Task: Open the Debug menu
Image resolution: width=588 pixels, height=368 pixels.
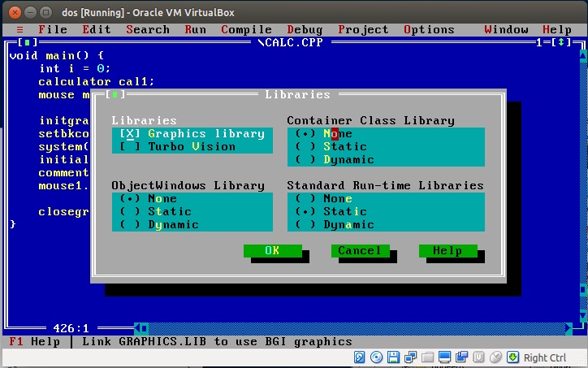Action: point(305,29)
